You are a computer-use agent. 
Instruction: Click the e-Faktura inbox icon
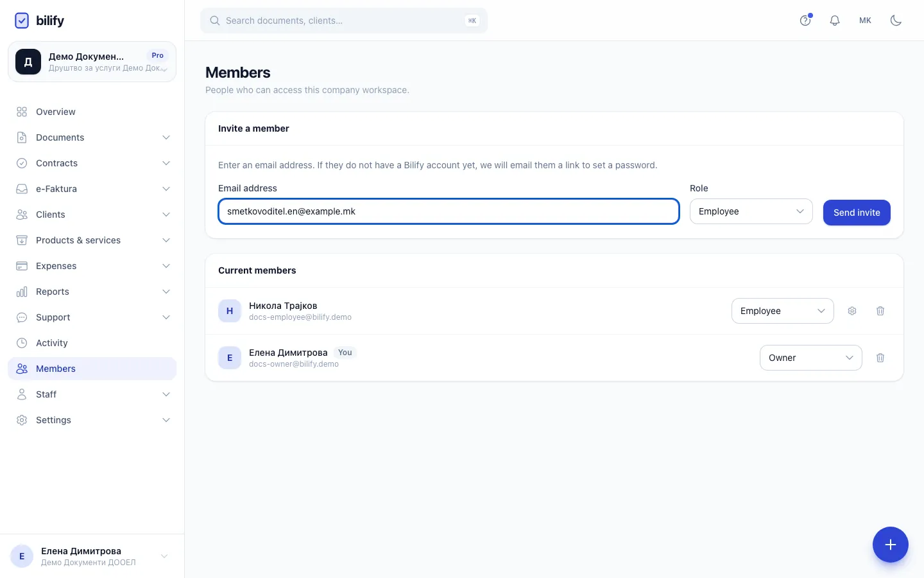[x=22, y=189]
